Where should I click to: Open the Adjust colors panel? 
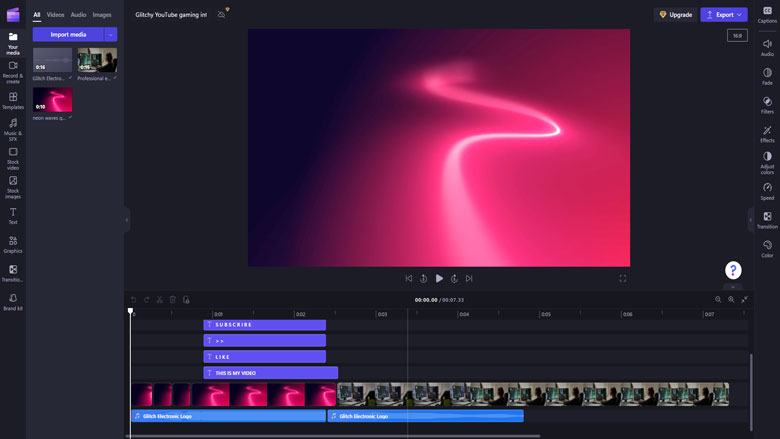click(x=767, y=163)
